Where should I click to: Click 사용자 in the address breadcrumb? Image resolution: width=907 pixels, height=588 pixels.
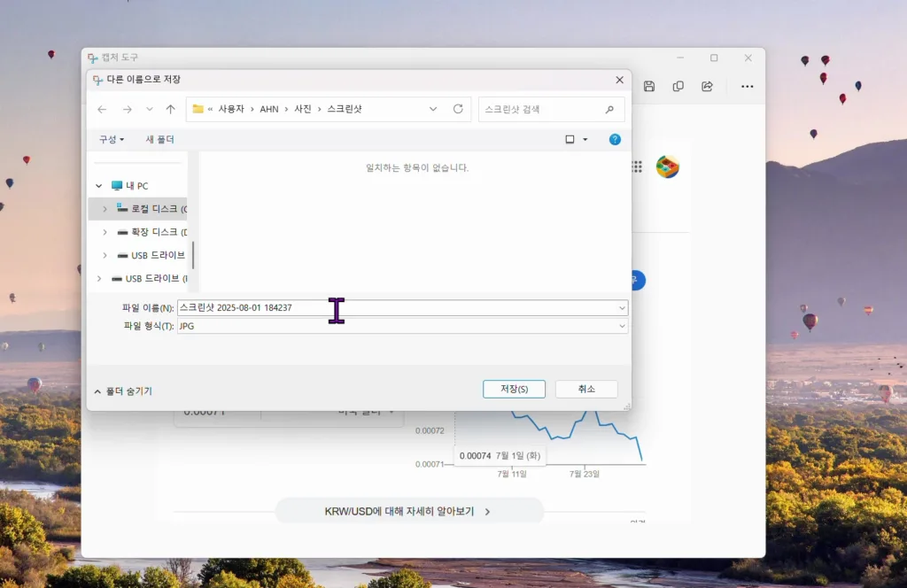click(x=231, y=109)
